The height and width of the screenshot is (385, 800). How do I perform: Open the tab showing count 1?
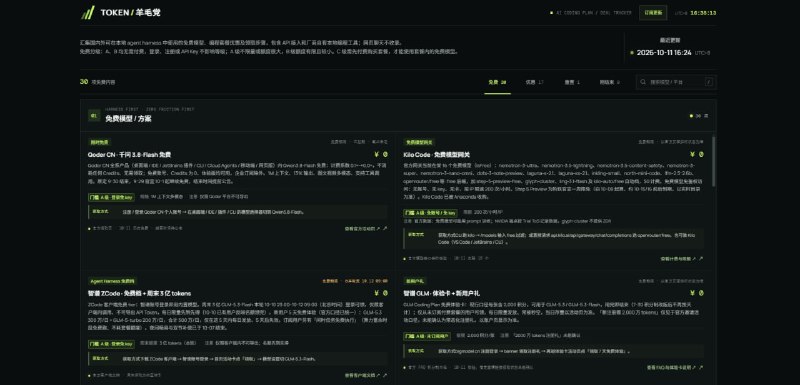click(x=572, y=82)
